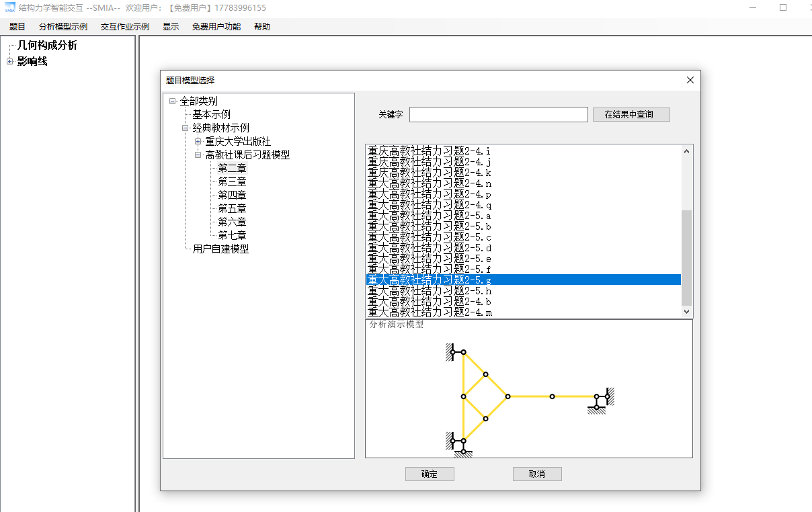This screenshot has height=512, width=812.
Task: Cancel the dialog with 取消 button
Action: (x=537, y=474)
